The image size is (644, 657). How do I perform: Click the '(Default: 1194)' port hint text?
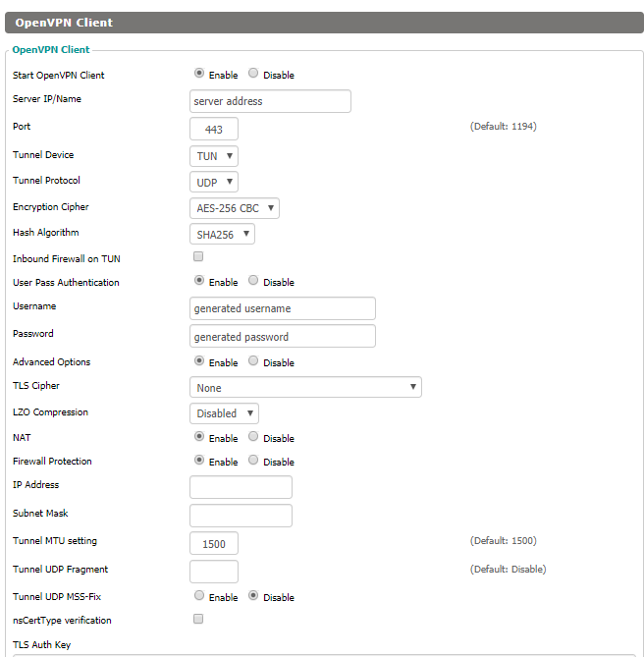click(x=504, y=126)
